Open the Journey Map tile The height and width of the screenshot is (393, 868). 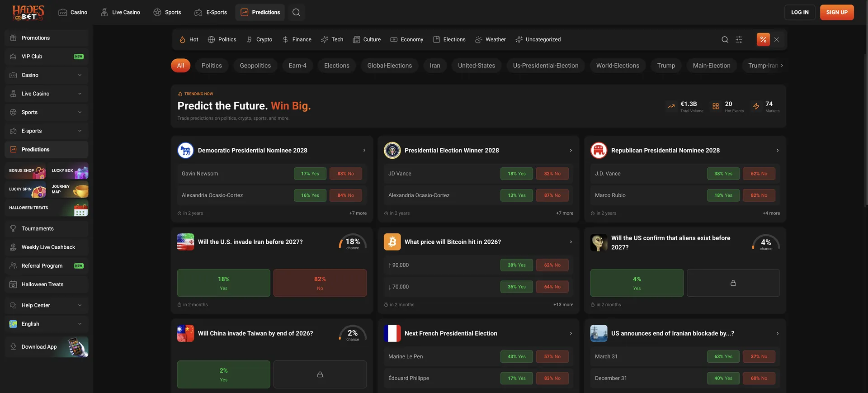(68, 189)
